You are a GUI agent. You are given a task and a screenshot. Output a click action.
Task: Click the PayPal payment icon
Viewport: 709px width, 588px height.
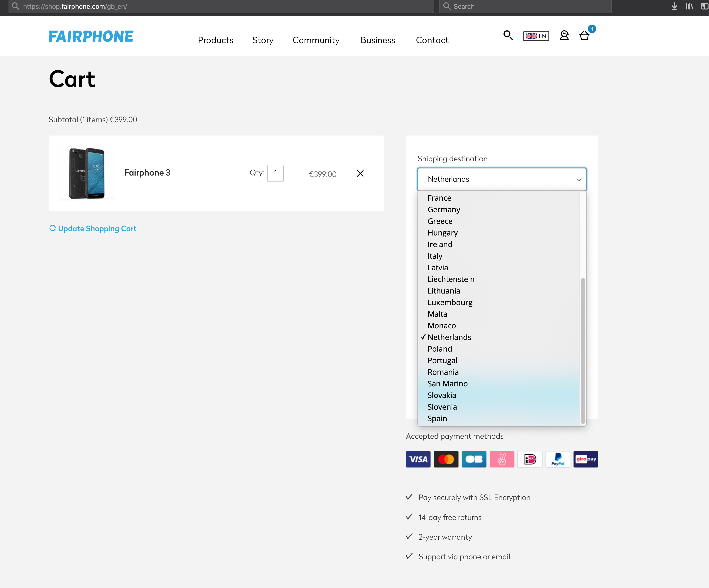click(558, 459)
